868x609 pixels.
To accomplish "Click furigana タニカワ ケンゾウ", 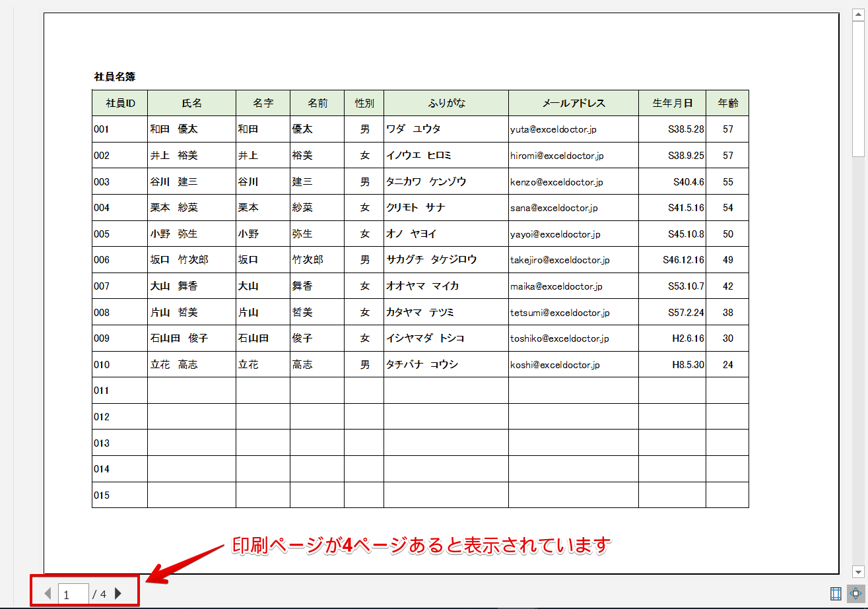I will coord(426,181).
